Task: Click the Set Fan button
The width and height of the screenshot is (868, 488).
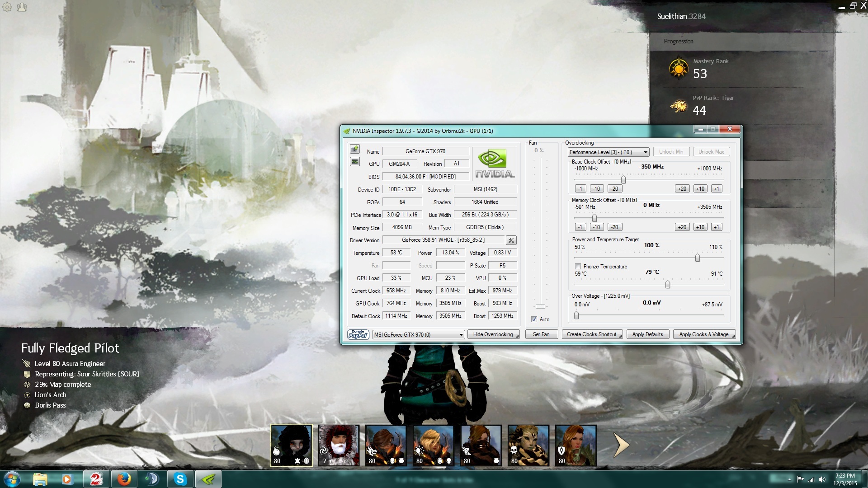Action: (x=541, y=334)
